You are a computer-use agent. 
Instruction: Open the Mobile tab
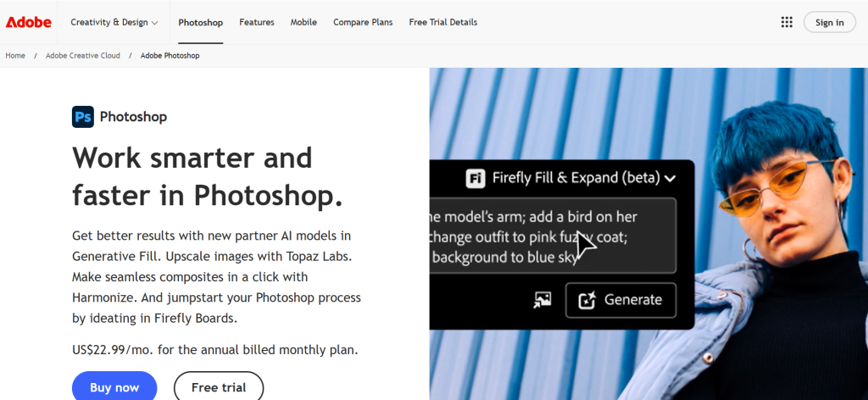303,22
